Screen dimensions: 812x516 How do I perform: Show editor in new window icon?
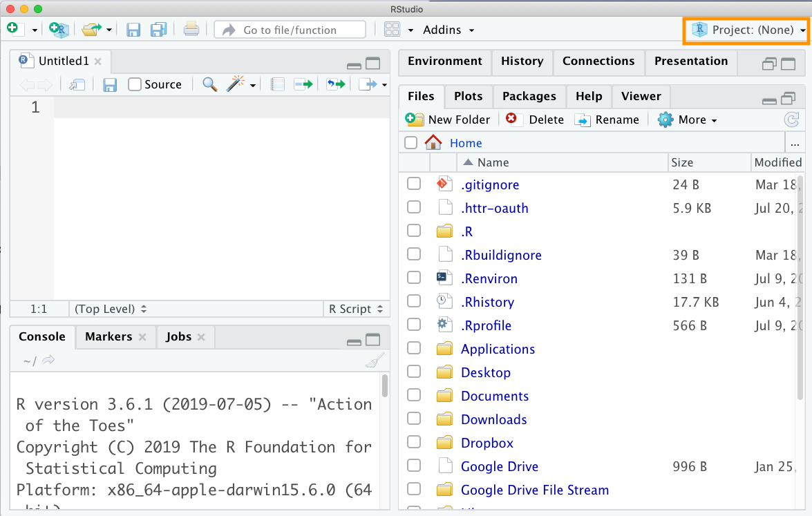[x=77, y=84]
